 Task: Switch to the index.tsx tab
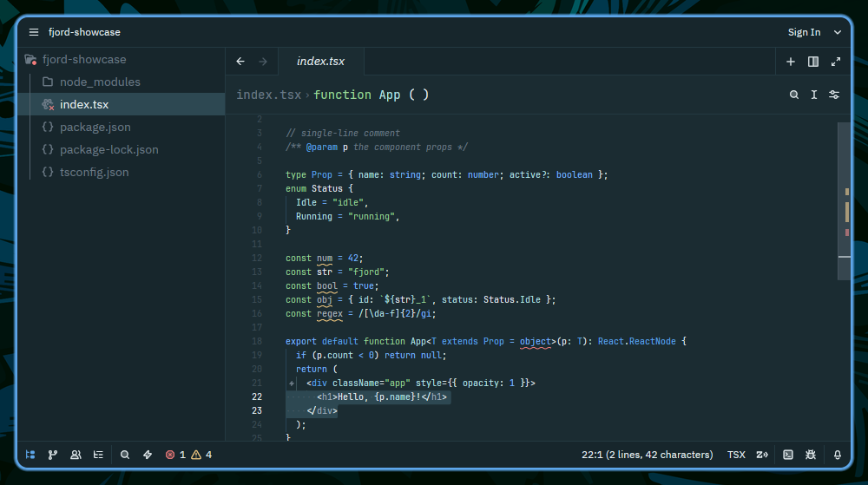click(x=320, y=62)
